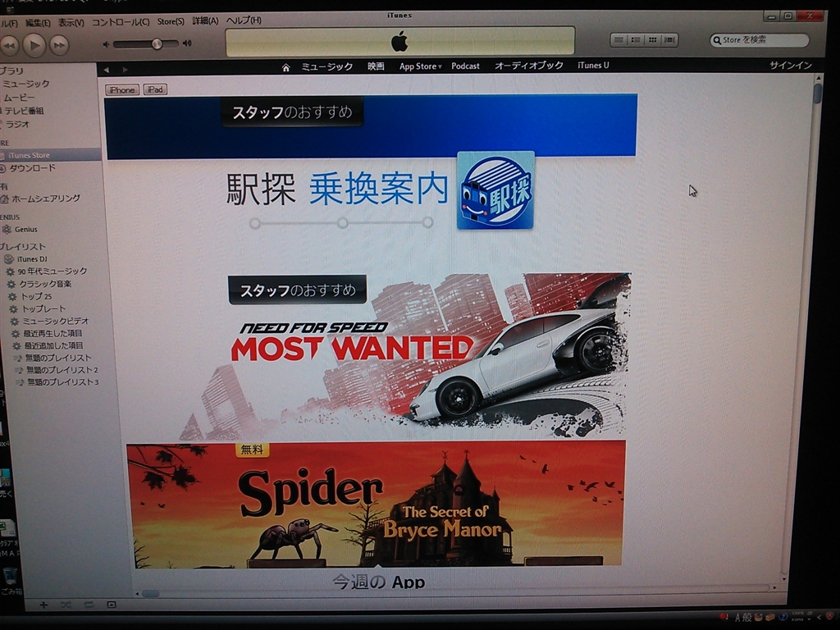Select 最近追加した項目 playlist
The width and height of the screenshot is (840, 630).
pyautogui.click(x=53, y=345)
